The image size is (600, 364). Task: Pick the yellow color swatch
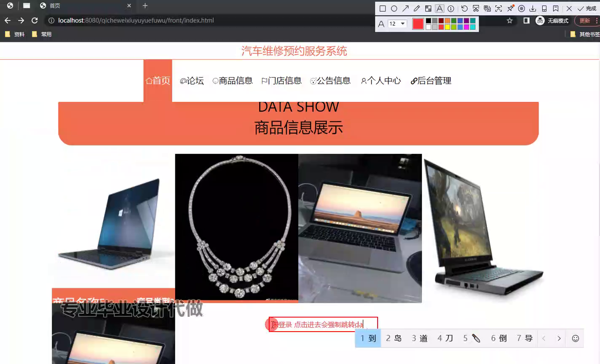[447, 27]
